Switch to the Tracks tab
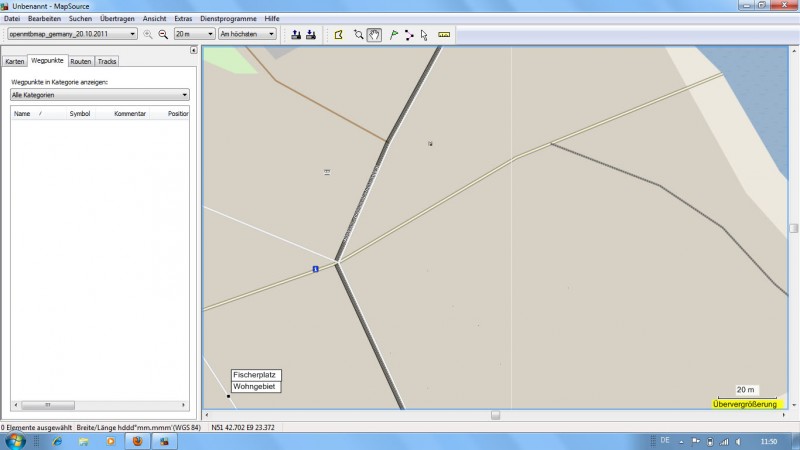 pos(106,61)
